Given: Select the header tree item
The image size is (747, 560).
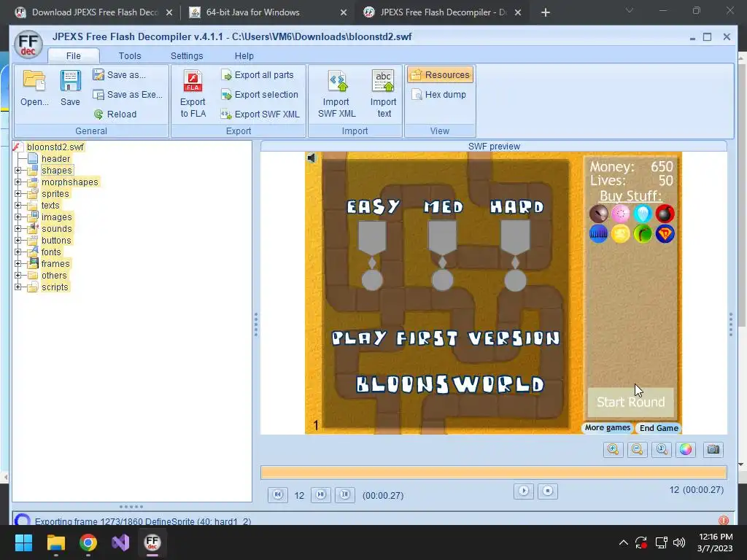Looking at the screenshot, I should pos(55,158).
